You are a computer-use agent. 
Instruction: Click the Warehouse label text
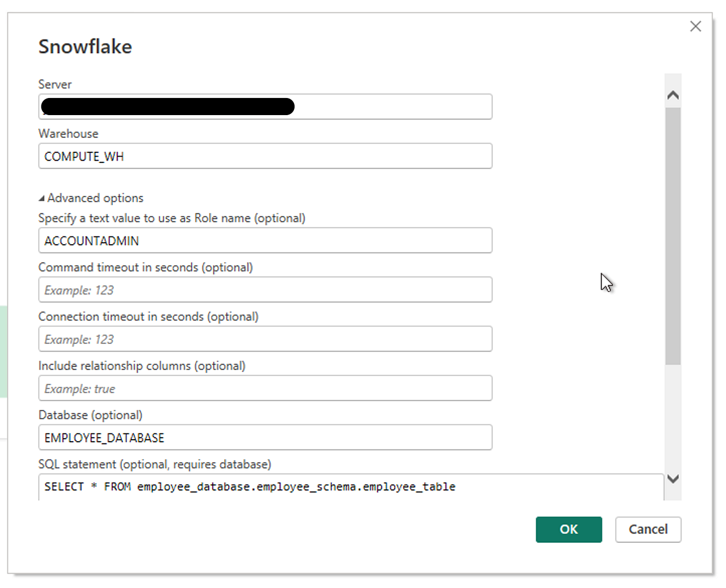[68, 134]
